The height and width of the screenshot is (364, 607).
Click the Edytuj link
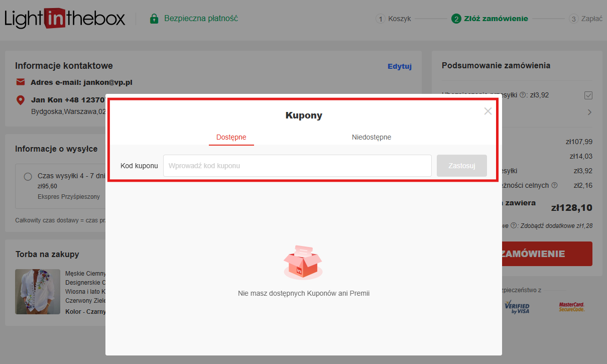(x=399, y=66)
